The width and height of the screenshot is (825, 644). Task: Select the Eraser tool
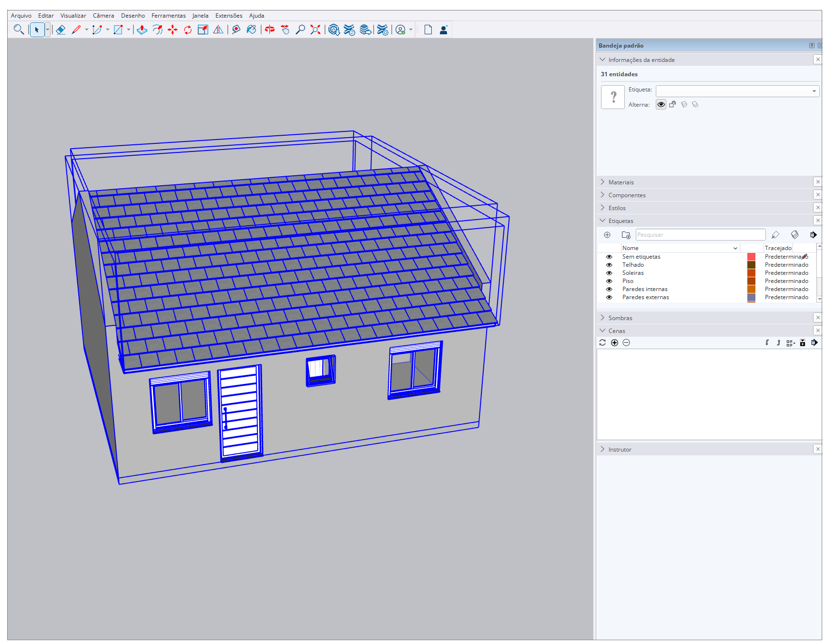point(61,30)
